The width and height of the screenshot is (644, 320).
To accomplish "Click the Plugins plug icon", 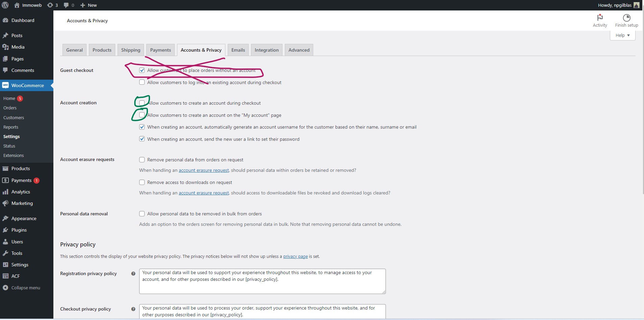I will point(5,230).
